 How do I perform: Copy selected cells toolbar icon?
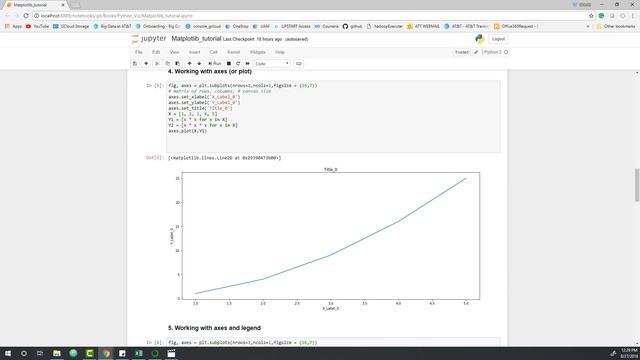[167, 64]
